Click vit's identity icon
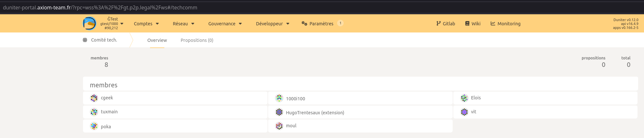The height and width of the screenshot is (138, 644). tap(464, 112)
